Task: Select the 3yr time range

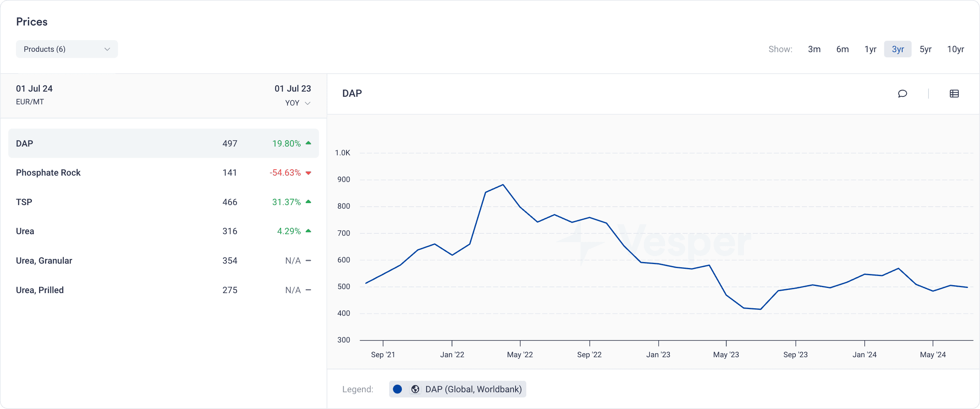Action: (x=898, y=49)
